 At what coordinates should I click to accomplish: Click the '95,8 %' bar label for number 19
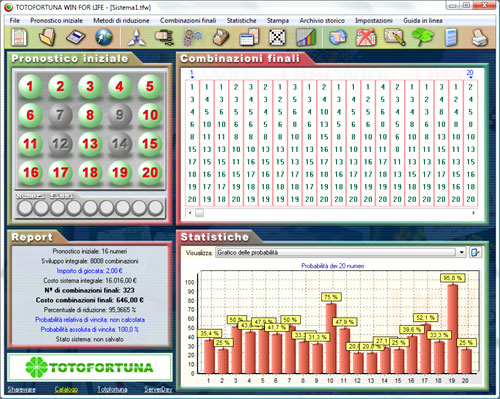click(453, 278)
